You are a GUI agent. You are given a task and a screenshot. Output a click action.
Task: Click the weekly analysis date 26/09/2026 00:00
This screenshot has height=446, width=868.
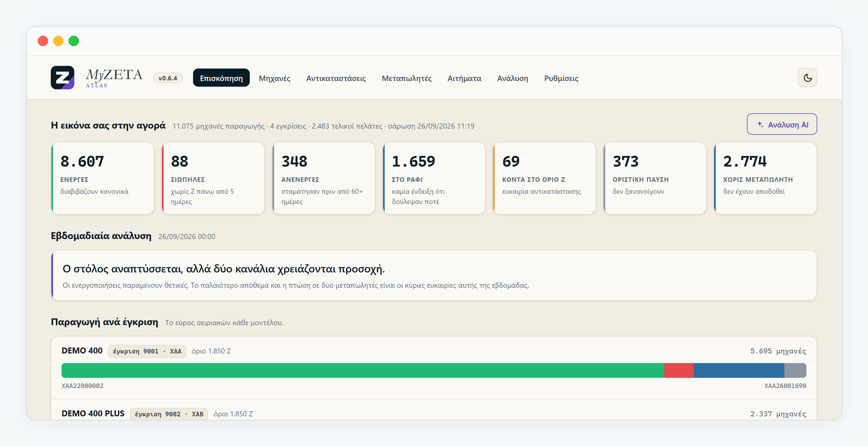(x=187, y=237)
